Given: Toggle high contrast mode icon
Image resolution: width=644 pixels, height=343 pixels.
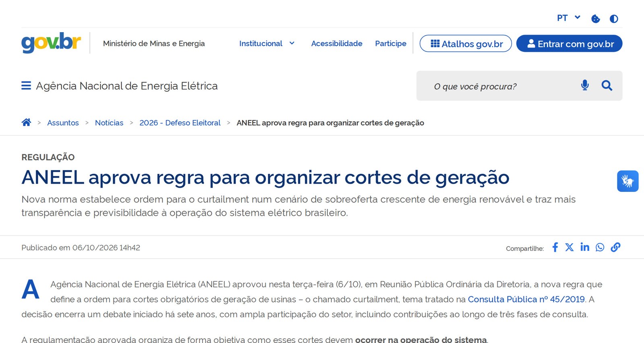Looking at the screenshot, I should pyautogui.click(x=614, y=18).
